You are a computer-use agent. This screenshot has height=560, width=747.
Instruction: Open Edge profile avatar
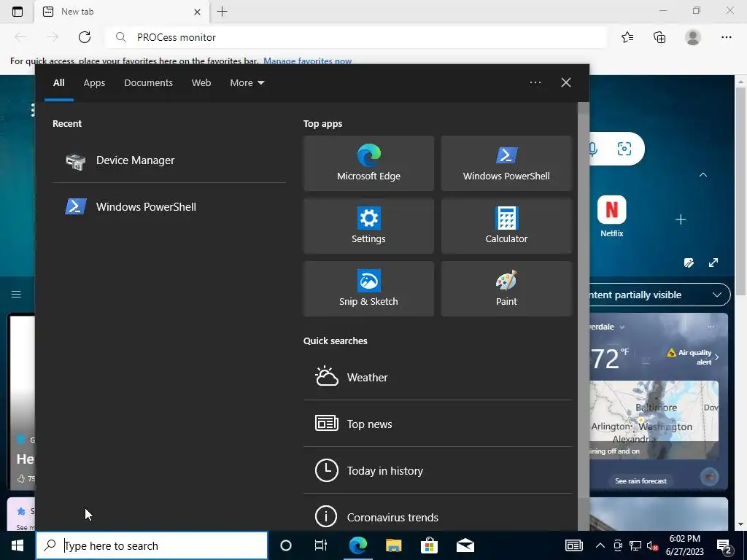coord(693,37)
